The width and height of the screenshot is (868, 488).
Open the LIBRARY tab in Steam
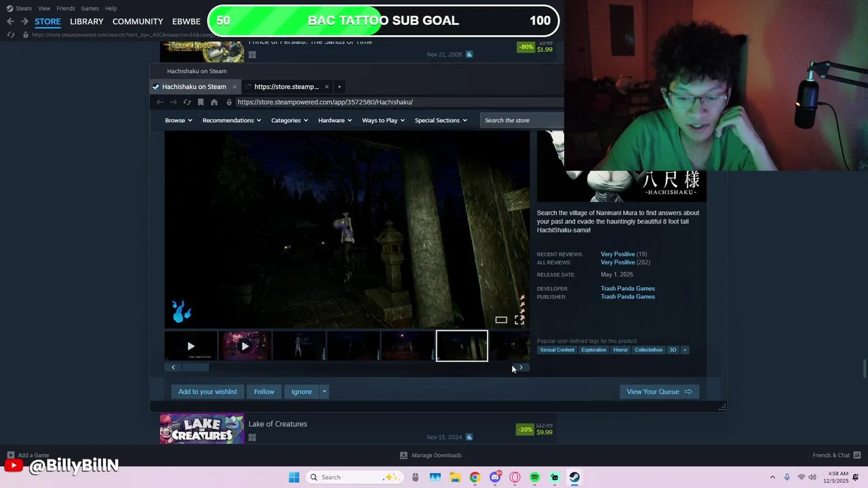[x=87, y=22]
